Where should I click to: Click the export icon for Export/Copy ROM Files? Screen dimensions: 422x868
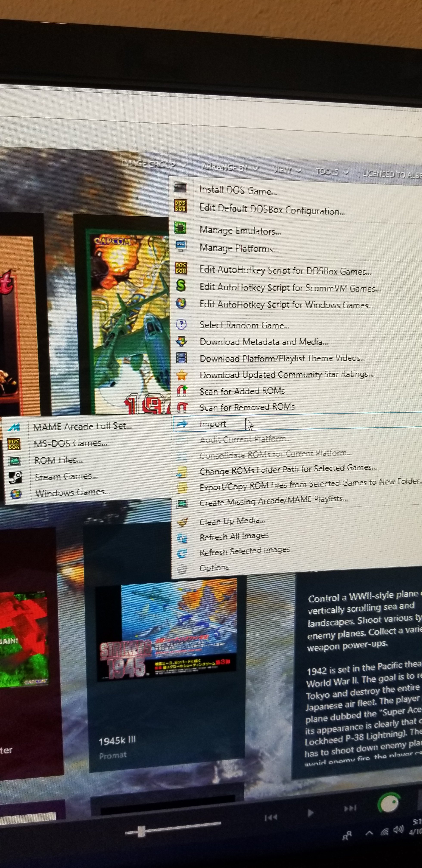[182, 488]
